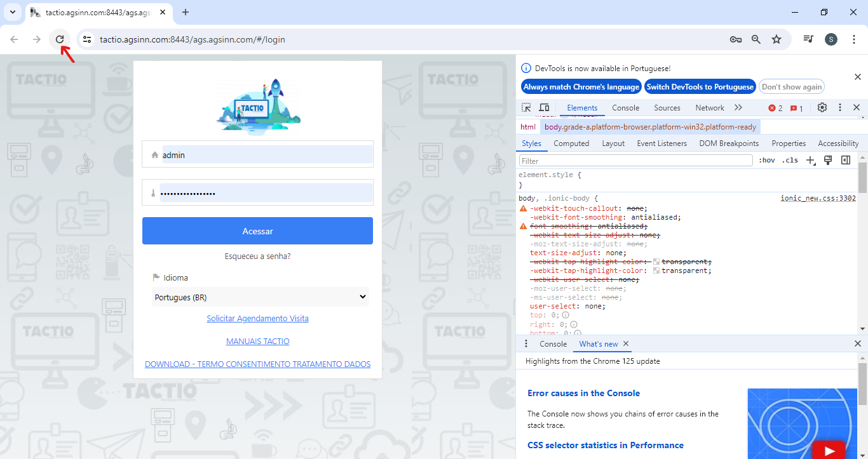Bookmark this page with the star icon
868x459 pixels.
point(776,39)
